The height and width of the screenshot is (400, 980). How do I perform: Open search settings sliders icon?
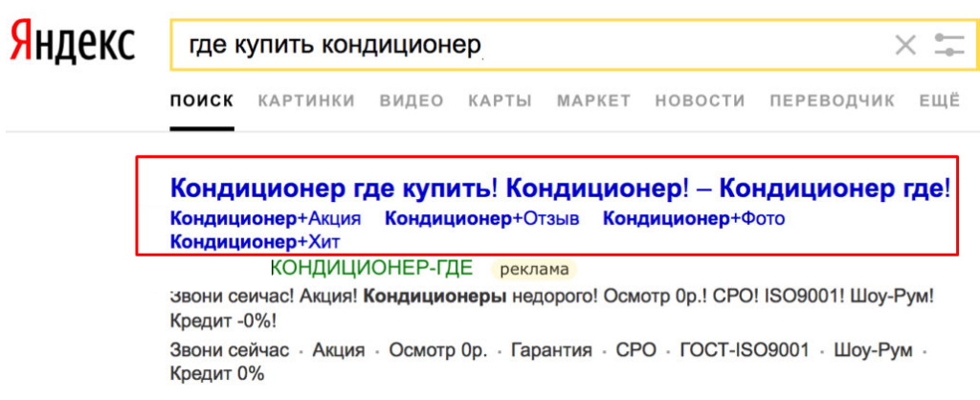coord(949,46)
